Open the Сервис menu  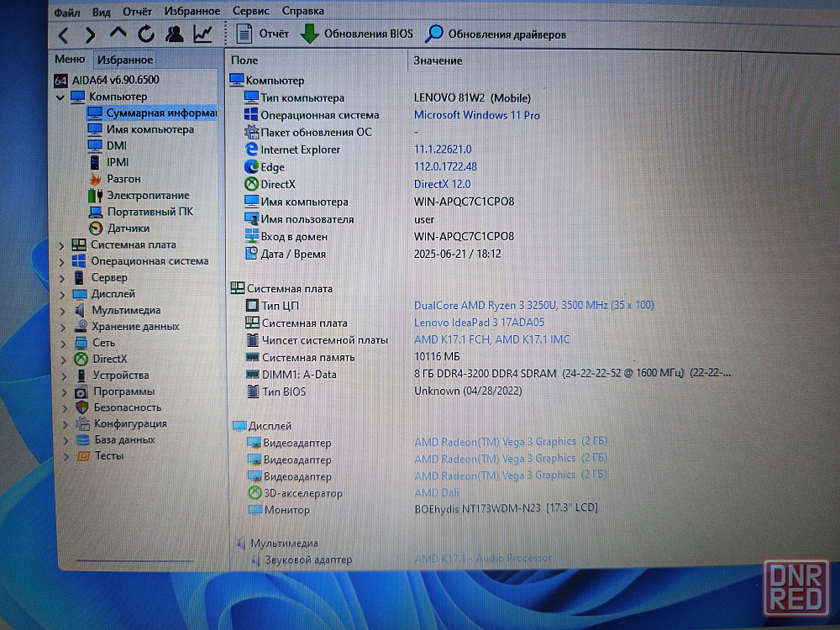pyautogui.click(x=250, y=11)
